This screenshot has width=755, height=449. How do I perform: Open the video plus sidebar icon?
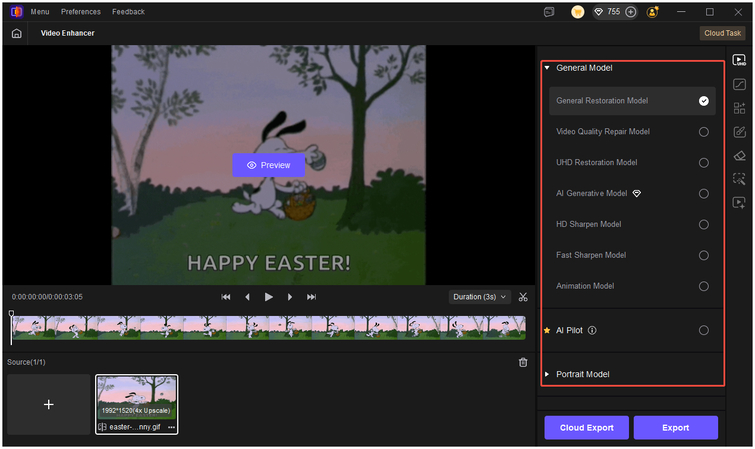[739, 203]
